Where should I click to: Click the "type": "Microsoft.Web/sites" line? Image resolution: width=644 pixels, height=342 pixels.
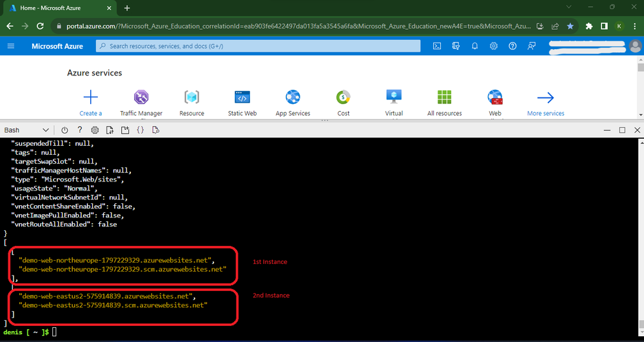click(67, 179)
